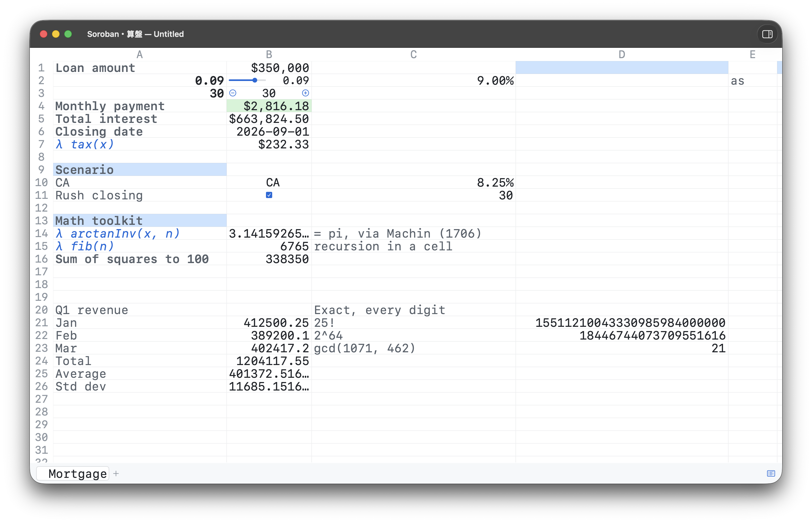
Task: Click the Scenario header cell
Action: tap(140, 169)
